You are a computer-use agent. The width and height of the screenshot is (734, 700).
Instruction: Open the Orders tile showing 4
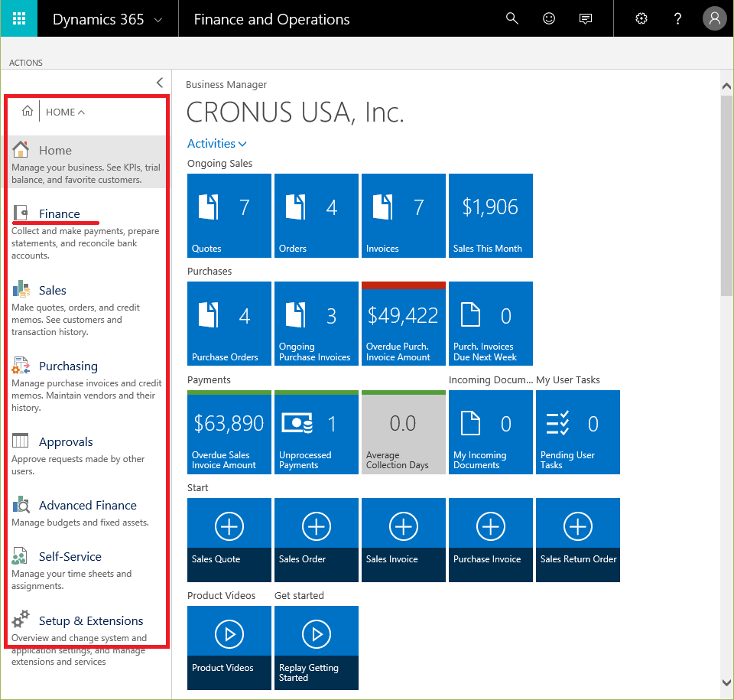pos(317,216)
